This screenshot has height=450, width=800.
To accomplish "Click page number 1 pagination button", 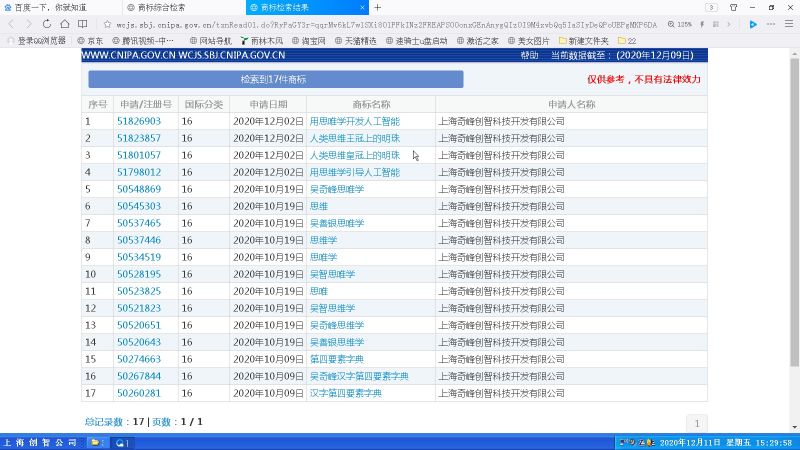I will (x=695, y=423).
